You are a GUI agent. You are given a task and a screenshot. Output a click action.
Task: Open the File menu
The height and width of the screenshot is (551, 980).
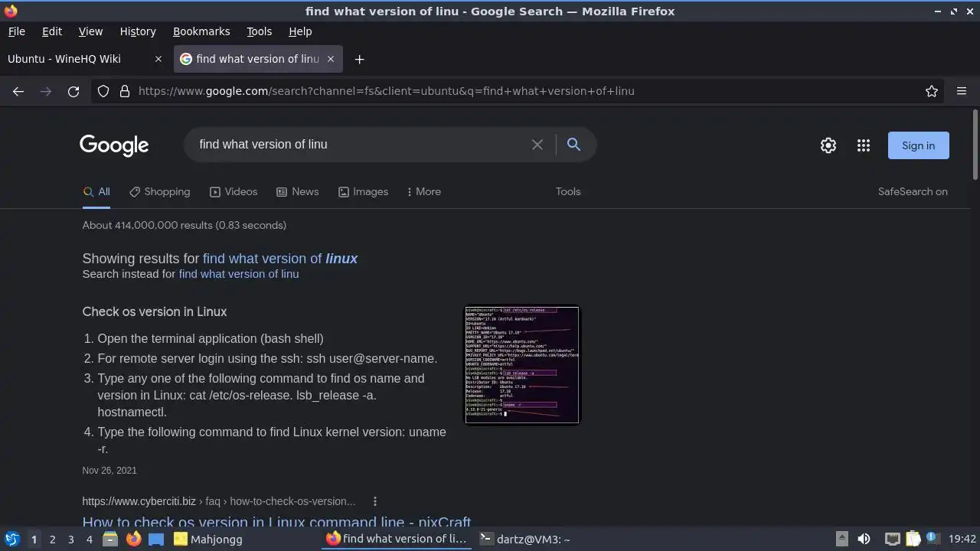point(16,31)
